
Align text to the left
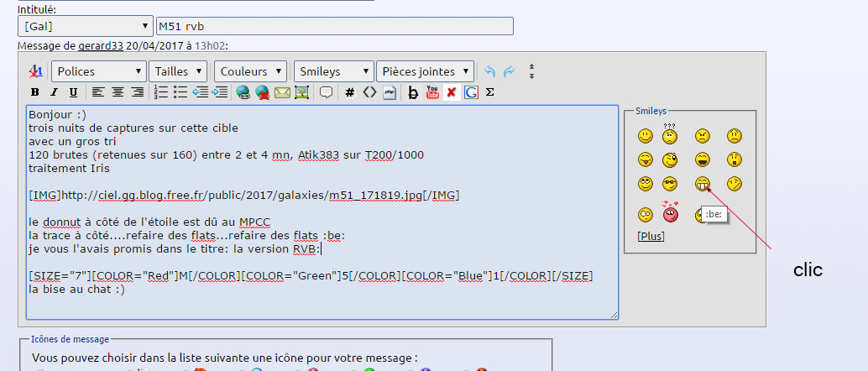[x=98, y=92]
